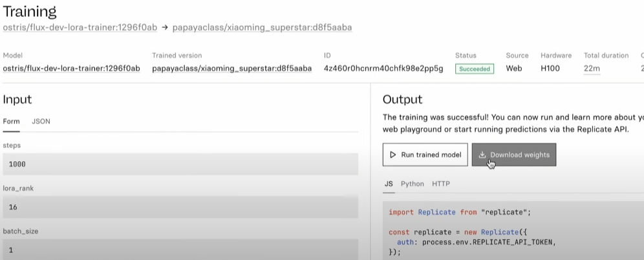Select the training ID 4z460r0hcnrm40chfk98e2pp5g
Image resolution: width=644 pixels, height=260 pixels.
coord(383,69)
